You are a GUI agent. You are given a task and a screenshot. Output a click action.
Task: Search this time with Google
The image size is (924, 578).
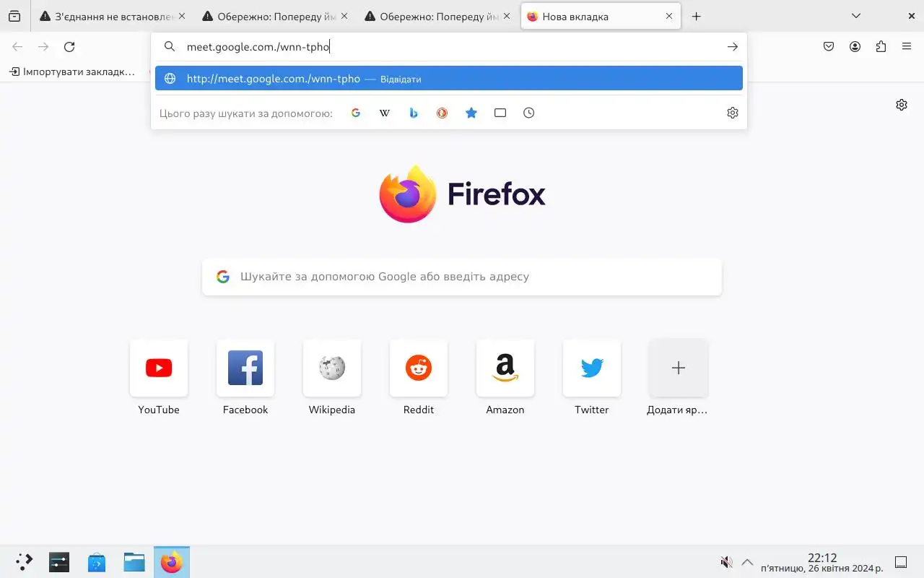tap(355, 113)
